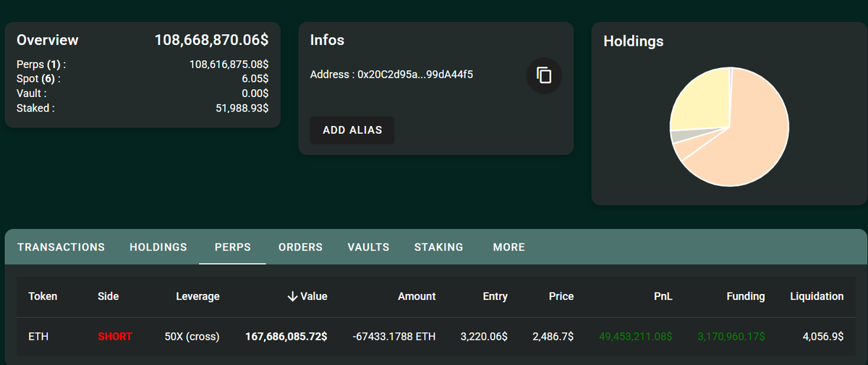Click the 108,616,875.08$ perps value
Image resolution: width=868 pixels, height=365 pixels.
click(x=229, y=64)
